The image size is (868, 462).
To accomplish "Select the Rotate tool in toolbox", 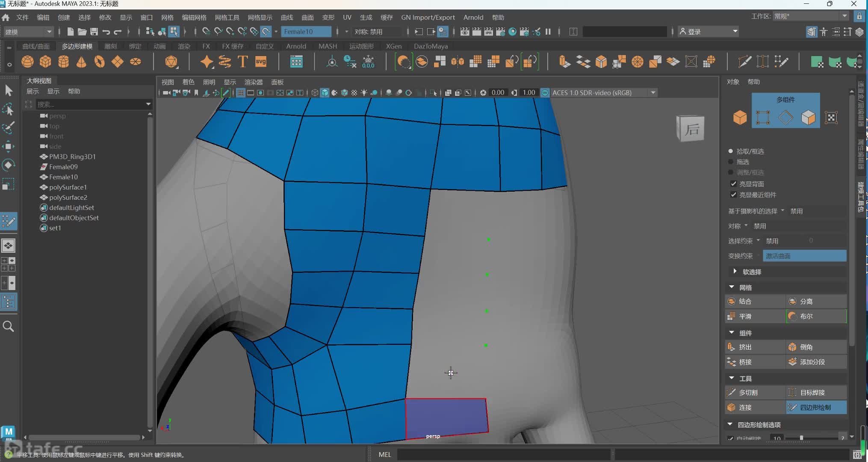I will tap(9, 165).
